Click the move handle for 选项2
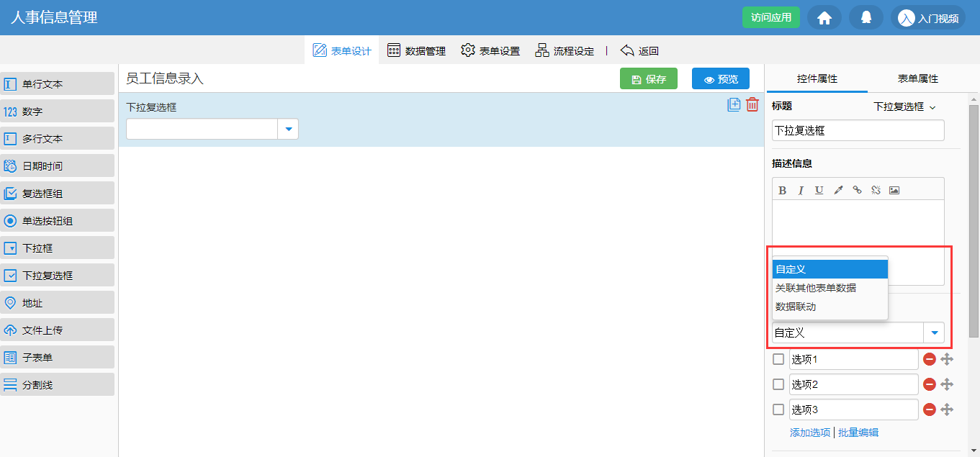 coord(948,384)
